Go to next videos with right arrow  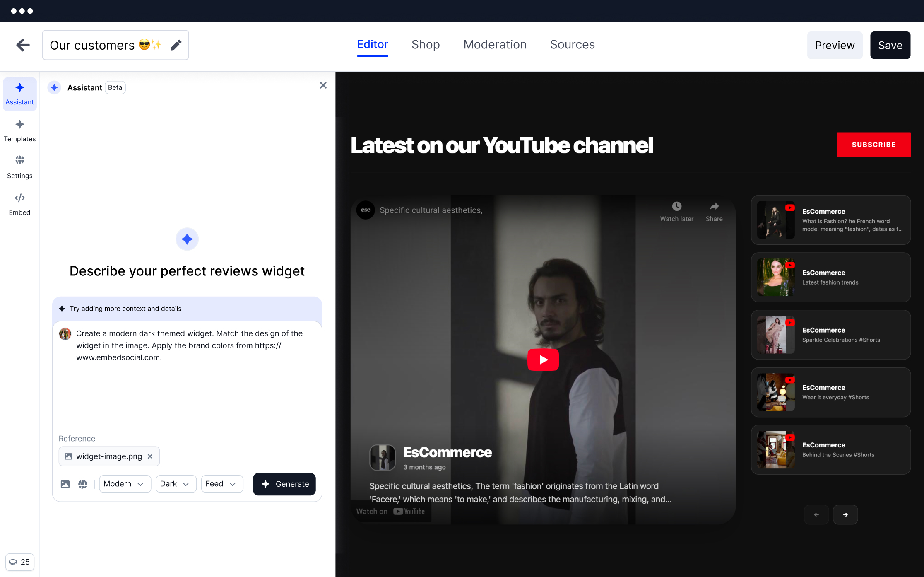click(845, 515)
